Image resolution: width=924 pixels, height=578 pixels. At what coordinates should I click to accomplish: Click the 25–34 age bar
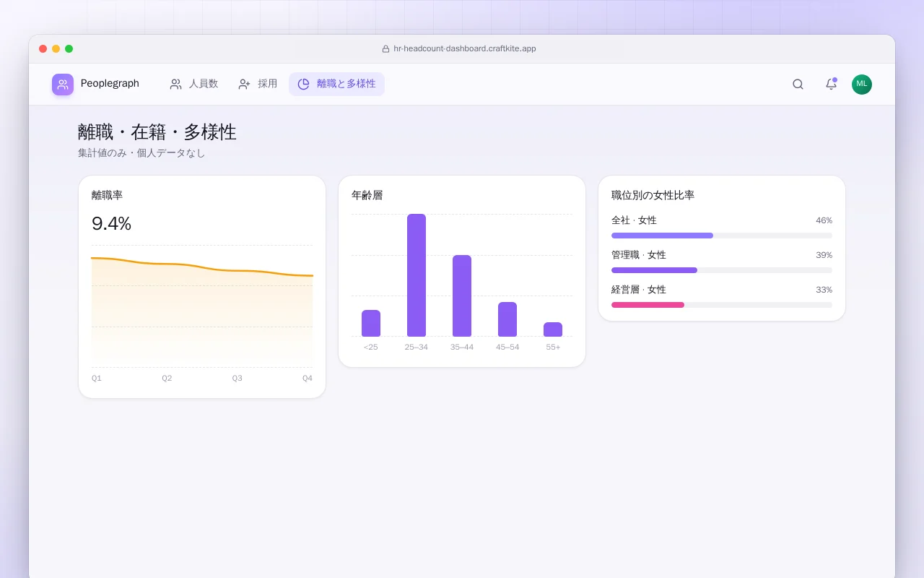coord(417,275)
